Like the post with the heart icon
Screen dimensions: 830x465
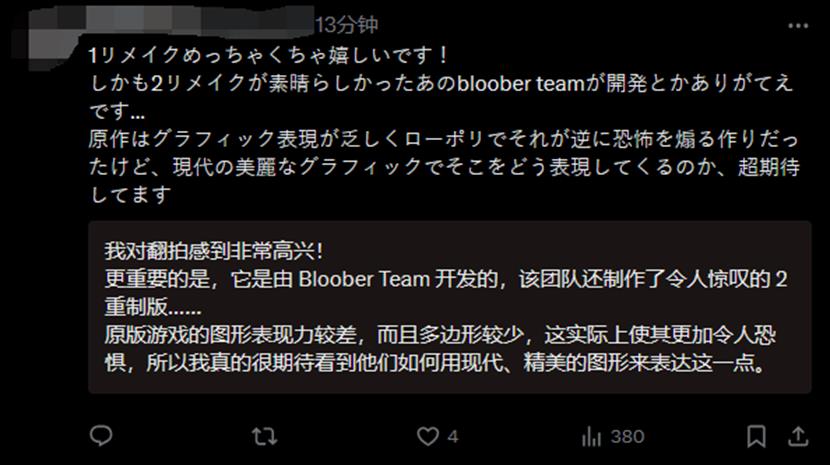click(x=427, y=436)
